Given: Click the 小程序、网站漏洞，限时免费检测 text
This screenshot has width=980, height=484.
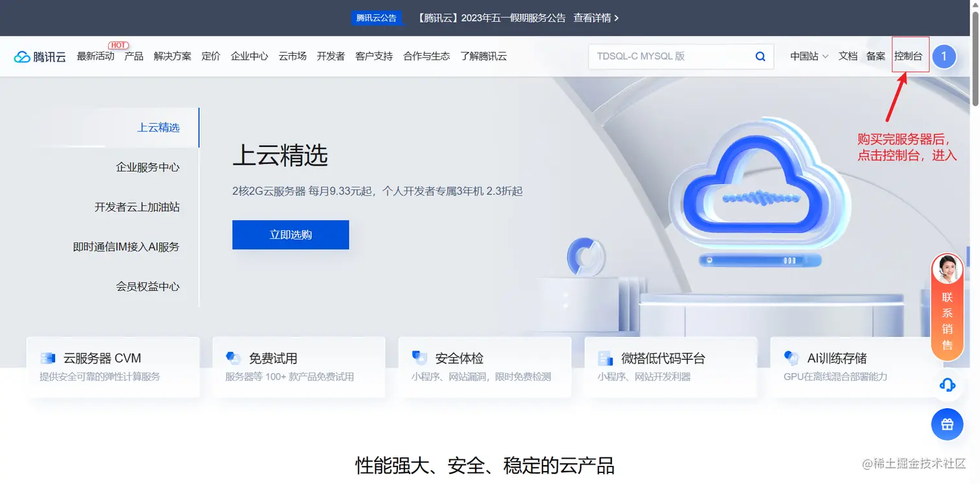Looking at the screenshot, I should pyautogui.click(x=481, y=376).
